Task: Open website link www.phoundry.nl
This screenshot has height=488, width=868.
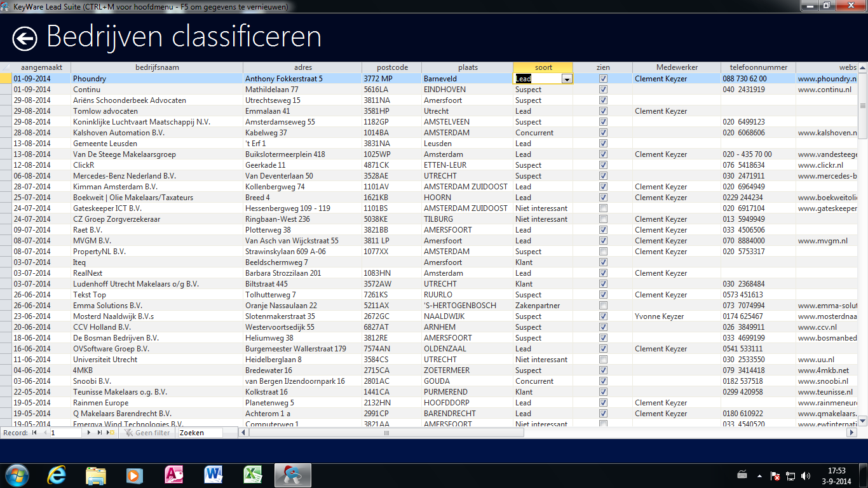Action: pyautogui.click(x=827, y=79)
